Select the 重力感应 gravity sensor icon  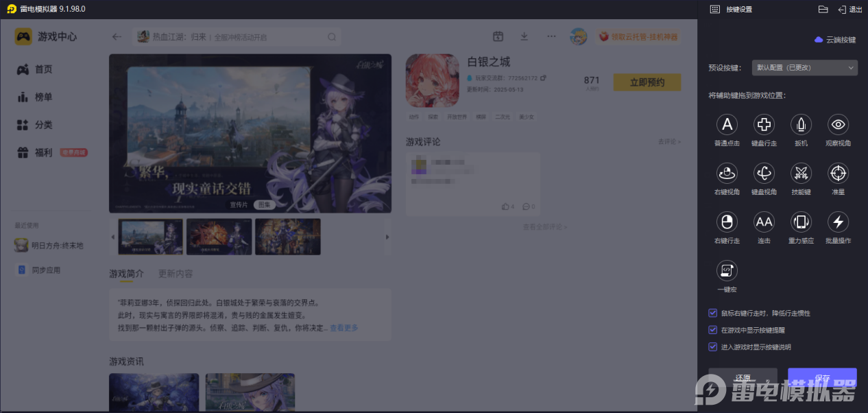[x=801, y=222]
